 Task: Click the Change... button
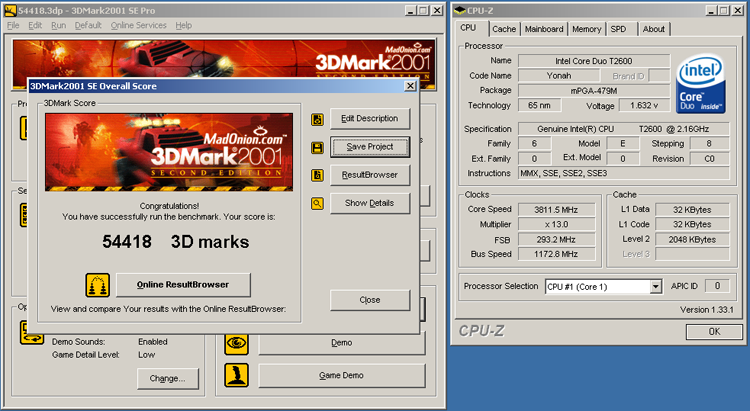coord(167,378)
